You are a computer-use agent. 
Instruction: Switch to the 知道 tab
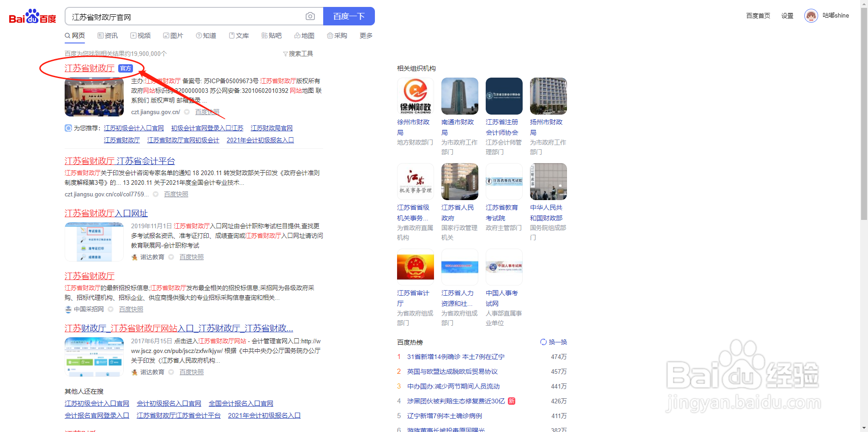coord(206,36)
